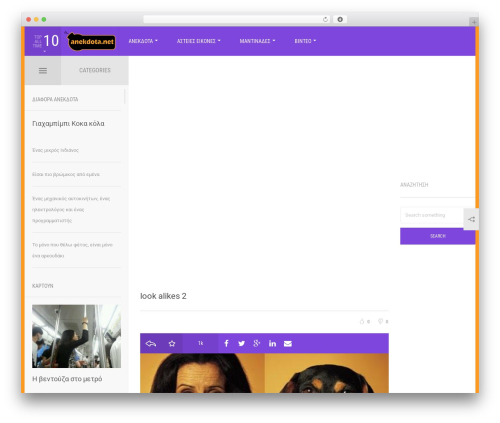The width and height of the screenshot is (500, 423).
Task: Click the ΚΑΡΤΟΥΝ section heading
Action: (43, 286)
